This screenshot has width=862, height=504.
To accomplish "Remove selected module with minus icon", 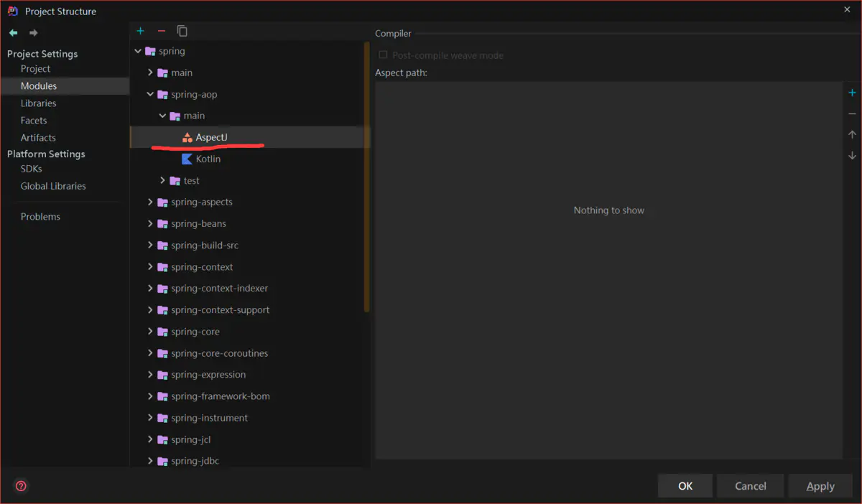I will point(161,31).
